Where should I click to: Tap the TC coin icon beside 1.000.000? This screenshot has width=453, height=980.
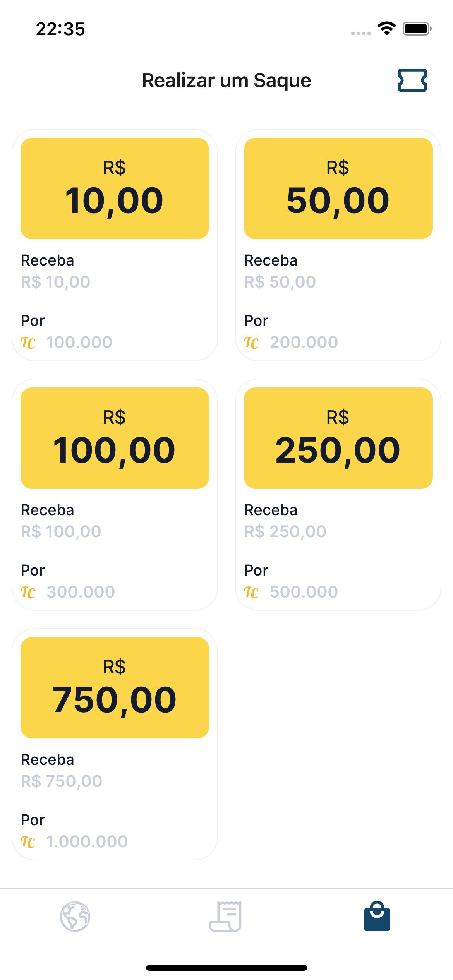28,842
